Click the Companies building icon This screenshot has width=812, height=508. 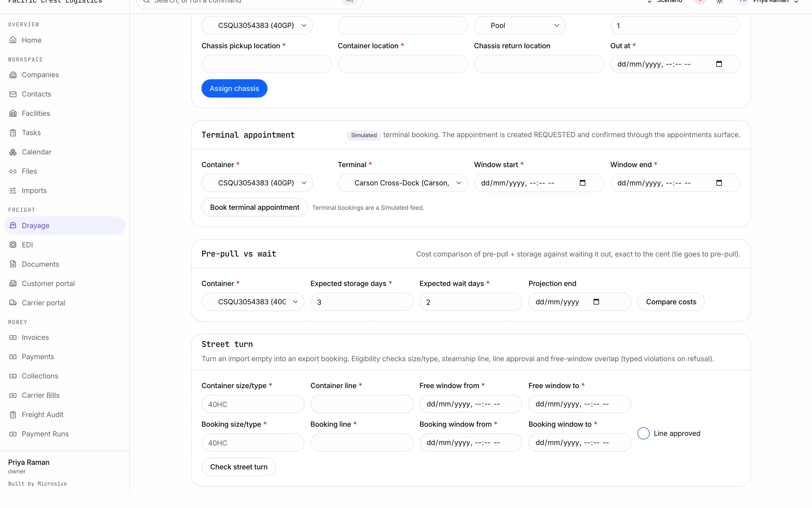tap(13, 75)
